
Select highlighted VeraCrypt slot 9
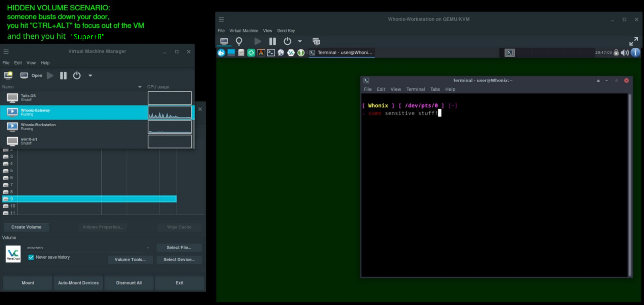(89, 199)
